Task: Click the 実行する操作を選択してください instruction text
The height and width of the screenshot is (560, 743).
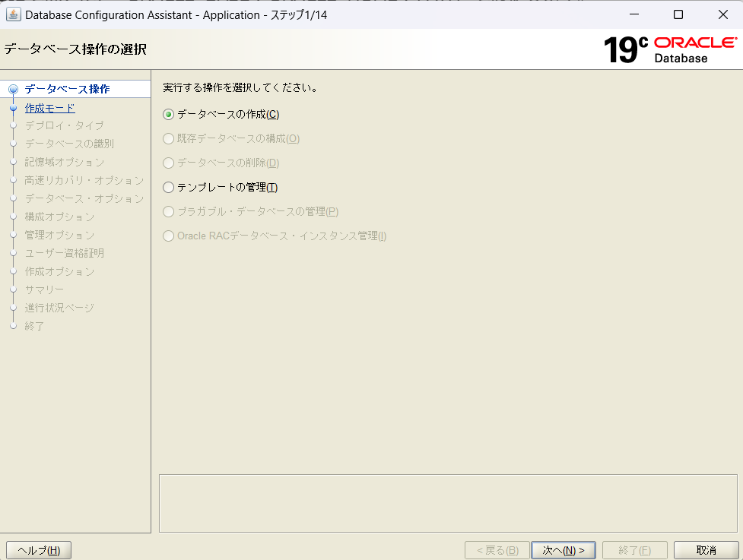Action: click(x=240, y=87)
